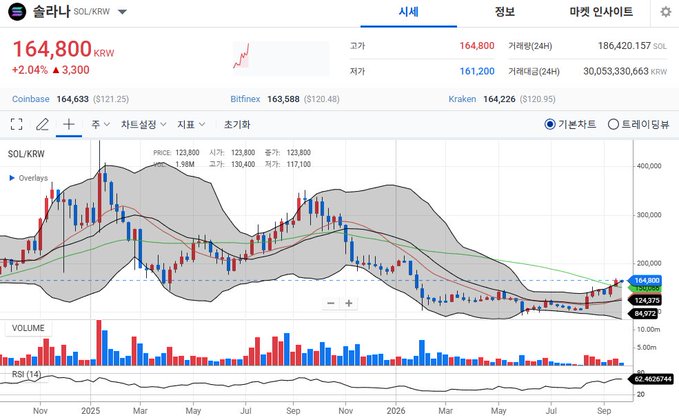Zoom in chart with plus button
679x420 pixels.
click(x=349, y=303)
